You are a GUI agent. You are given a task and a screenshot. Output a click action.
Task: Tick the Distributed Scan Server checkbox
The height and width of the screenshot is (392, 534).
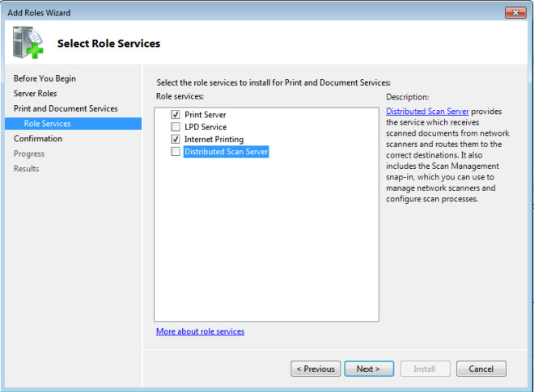(x=176, y=151)
